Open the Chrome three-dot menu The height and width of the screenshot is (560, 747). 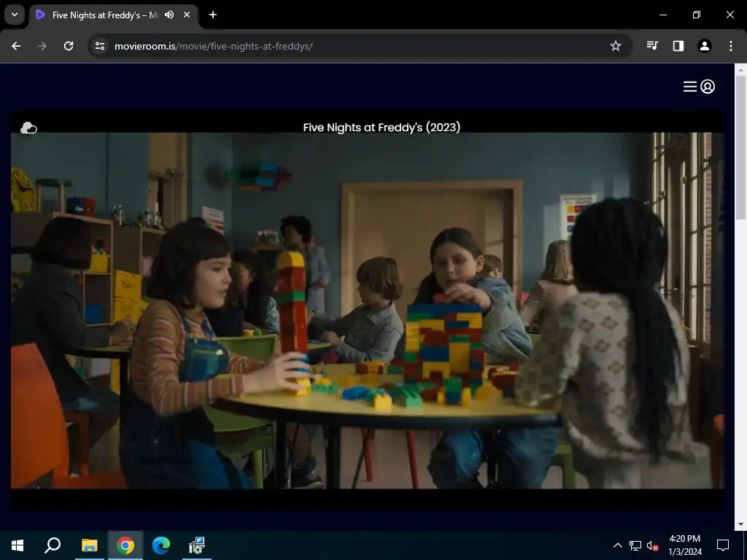(731, 46)
